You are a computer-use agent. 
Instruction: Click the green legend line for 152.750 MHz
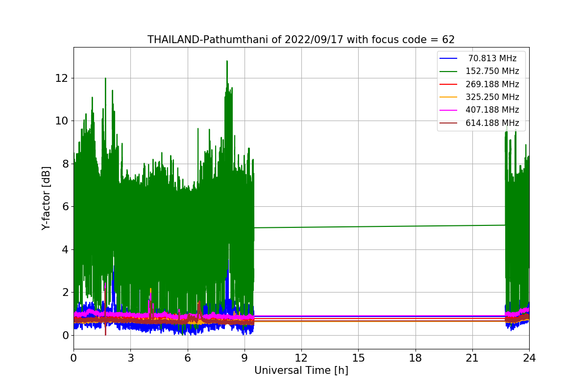[449, 72]
